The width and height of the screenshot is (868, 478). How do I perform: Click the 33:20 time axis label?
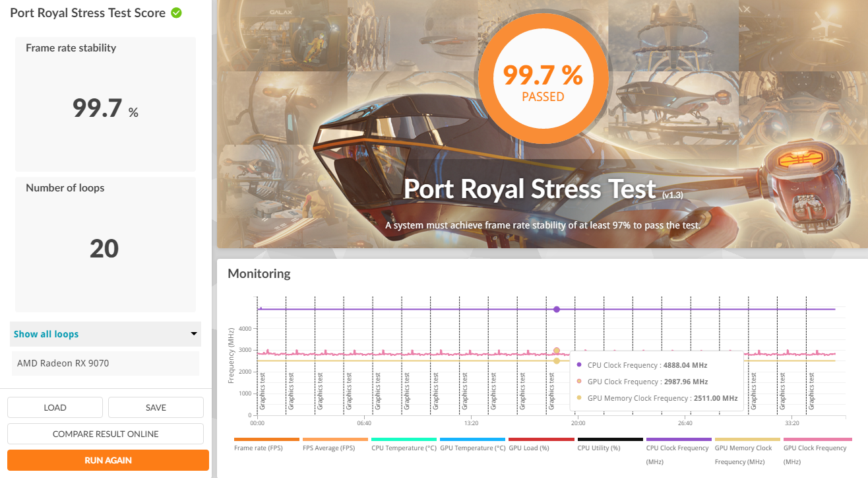[x=792, y=423]
